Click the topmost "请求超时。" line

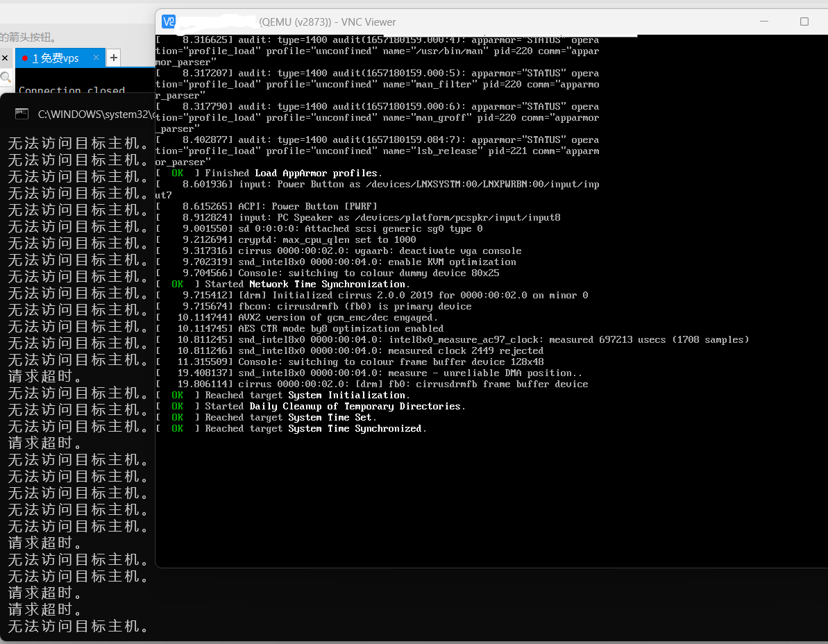46,377
